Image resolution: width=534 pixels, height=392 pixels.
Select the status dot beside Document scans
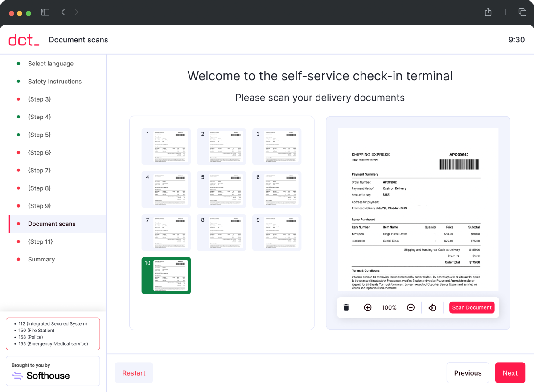pos(18,224)
